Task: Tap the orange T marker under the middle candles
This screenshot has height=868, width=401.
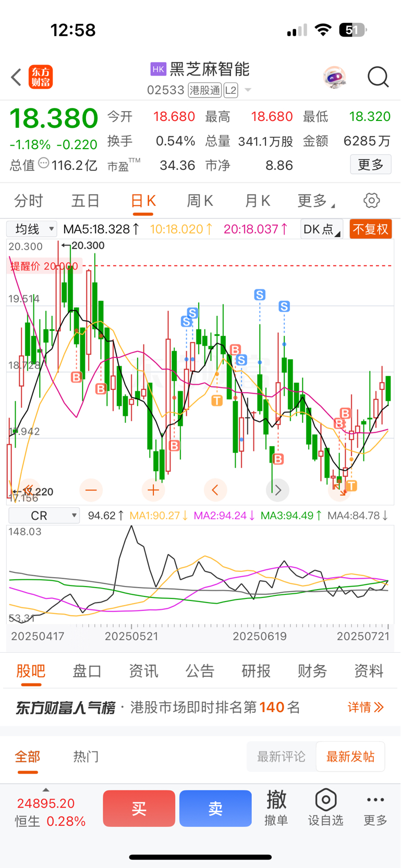Action: (217, 400)
